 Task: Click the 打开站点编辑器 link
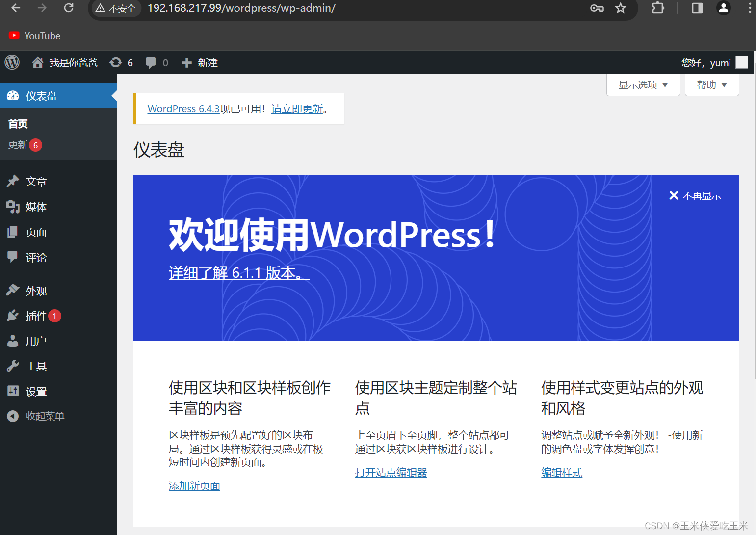(391, 473)
